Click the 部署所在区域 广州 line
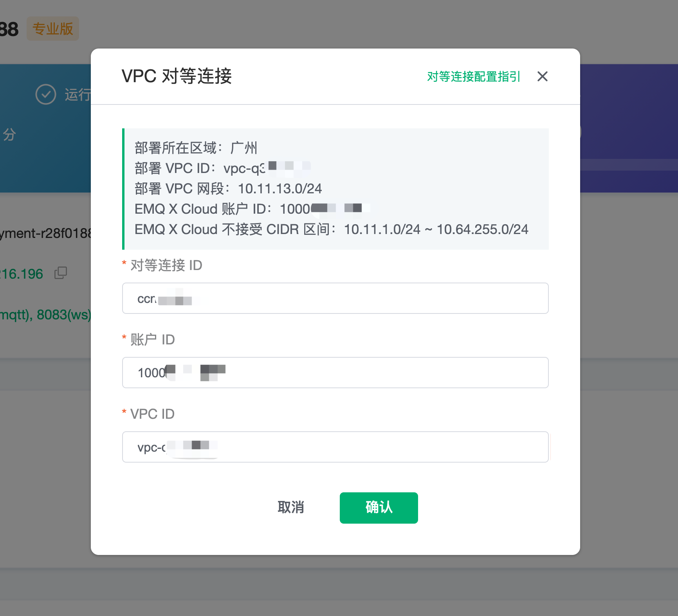This screenshot has height=616, width=678. pyautogui.click(x=196, y=148)
